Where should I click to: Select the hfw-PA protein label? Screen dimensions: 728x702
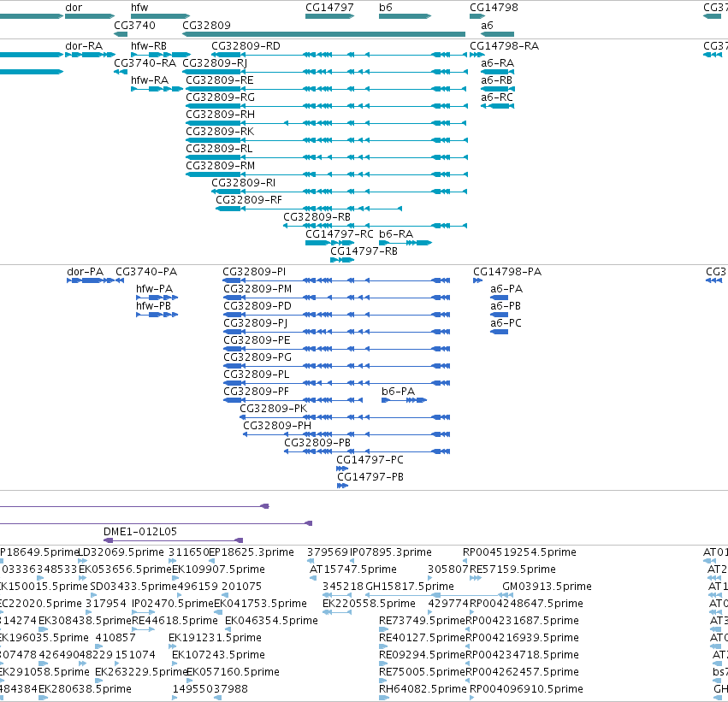point(154,289)
